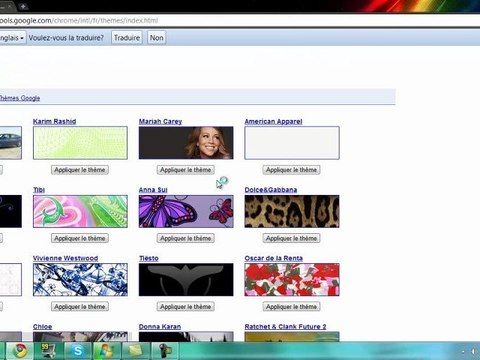Viewport: 480px width, 360px height.
Task: Apply the Vivienne Westwood theme
Action: 80,306
